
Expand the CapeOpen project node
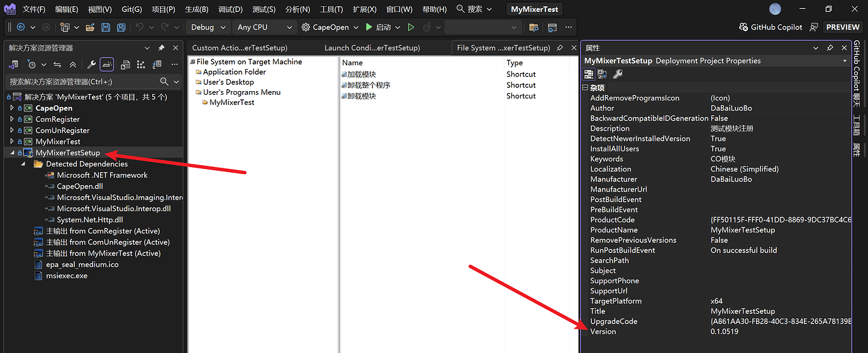12,108
